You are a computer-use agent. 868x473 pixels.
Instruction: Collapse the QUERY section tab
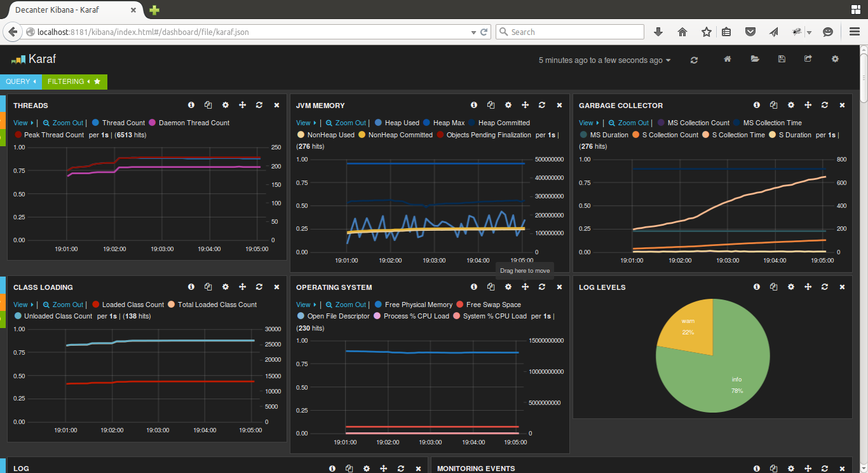(21, 82)
